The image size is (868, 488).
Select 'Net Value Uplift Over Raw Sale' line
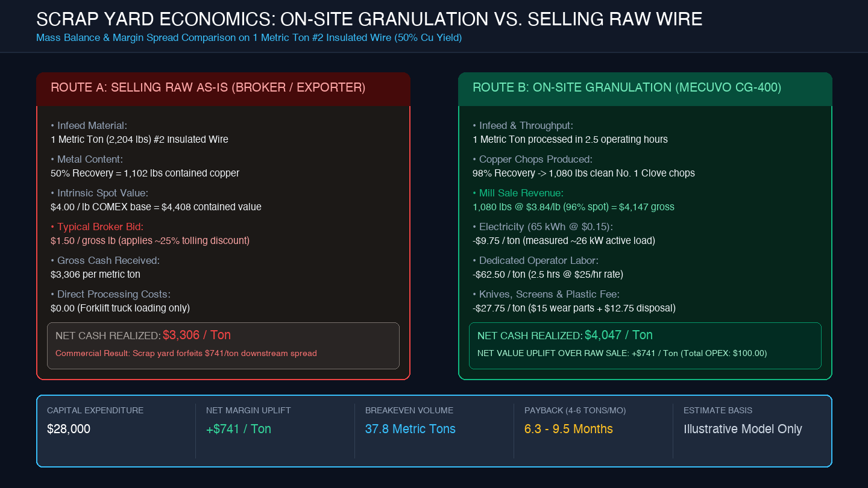pyautogui.click(x=622, y=353)
